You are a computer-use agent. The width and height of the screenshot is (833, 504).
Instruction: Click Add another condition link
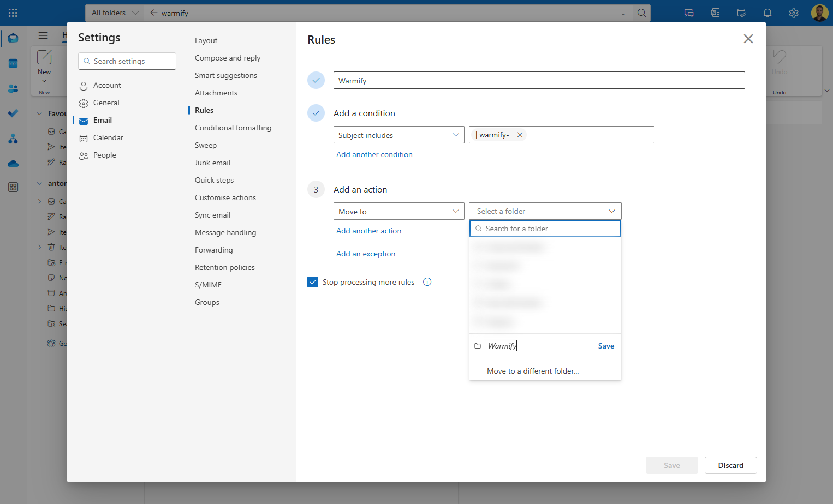click(374, 154)
